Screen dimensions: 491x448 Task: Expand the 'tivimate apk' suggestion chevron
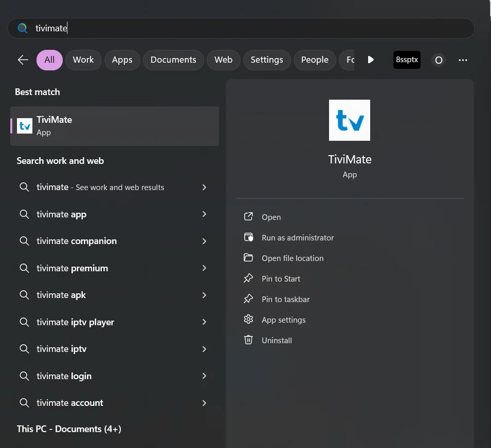pyautogui.click(x=204, y=295)
